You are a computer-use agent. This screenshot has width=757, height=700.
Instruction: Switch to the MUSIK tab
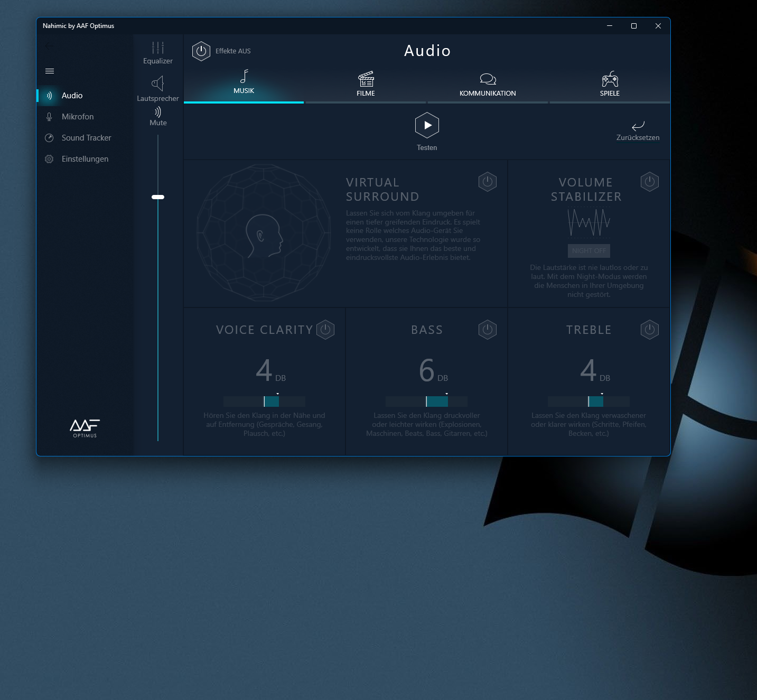tap(244, 83)
